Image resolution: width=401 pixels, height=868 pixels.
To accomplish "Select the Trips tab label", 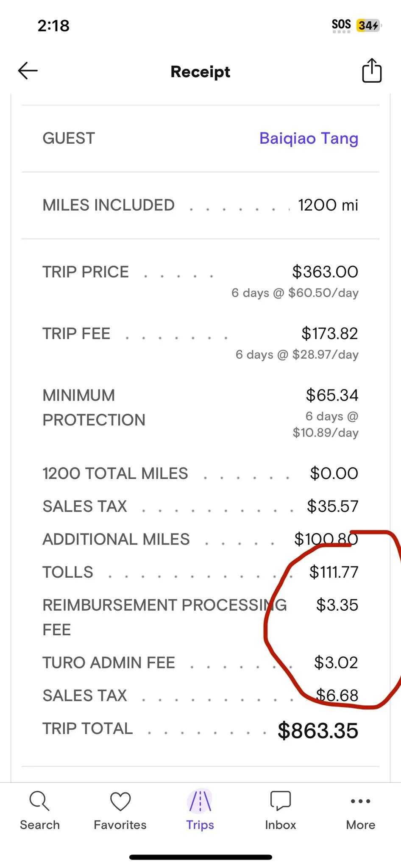I will coord(200,825).
